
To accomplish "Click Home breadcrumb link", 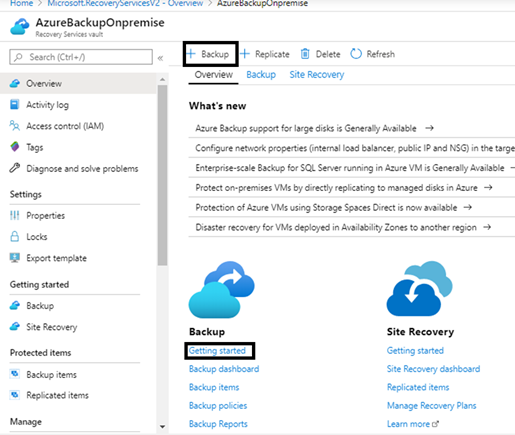I will [x=21, y=3].
